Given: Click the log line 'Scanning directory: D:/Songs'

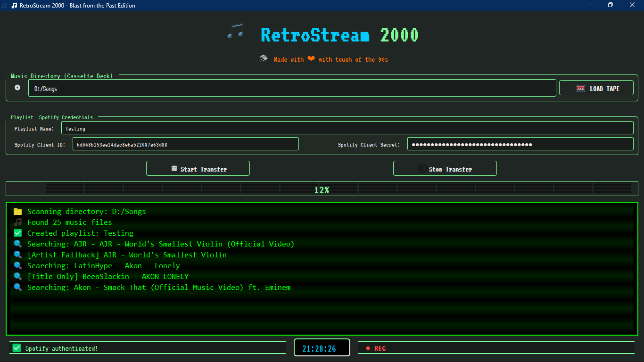Looking at the screenshot, I should tap(87, 211).
